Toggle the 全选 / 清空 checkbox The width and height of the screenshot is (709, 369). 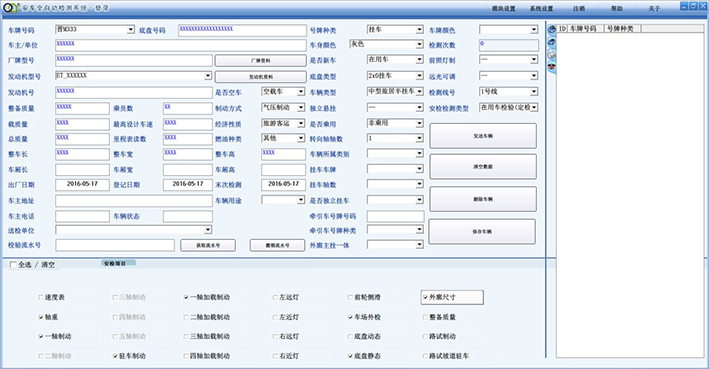13,265
